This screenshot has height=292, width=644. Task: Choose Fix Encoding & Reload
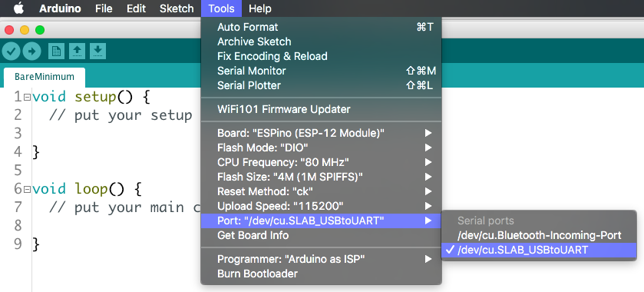tap(321, 56)
